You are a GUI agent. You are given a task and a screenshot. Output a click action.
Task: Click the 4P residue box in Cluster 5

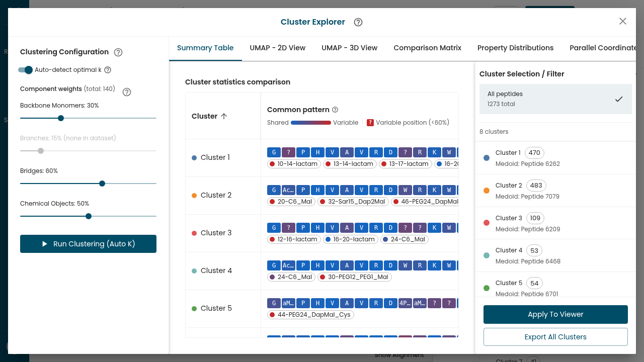(405, 303)
